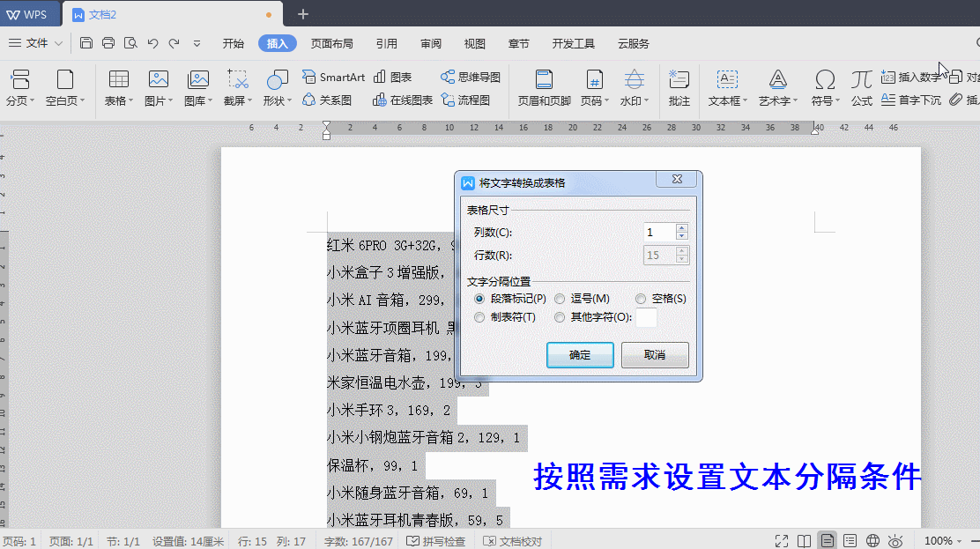Screen dimensions: 980x549
Task: Open the 引用 ribbon tab
Action: click(x=386, y=43)
